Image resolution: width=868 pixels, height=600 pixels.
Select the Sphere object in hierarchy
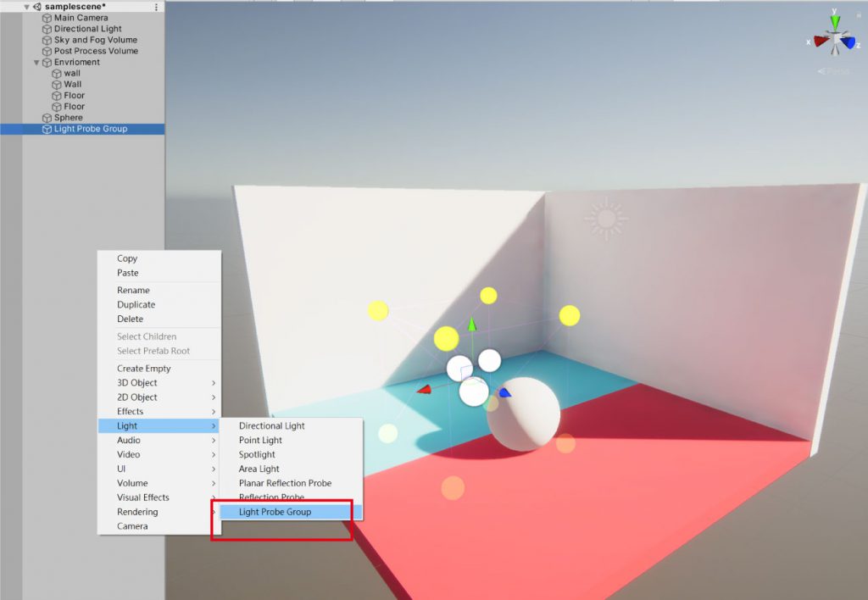(x=69, y=118)
